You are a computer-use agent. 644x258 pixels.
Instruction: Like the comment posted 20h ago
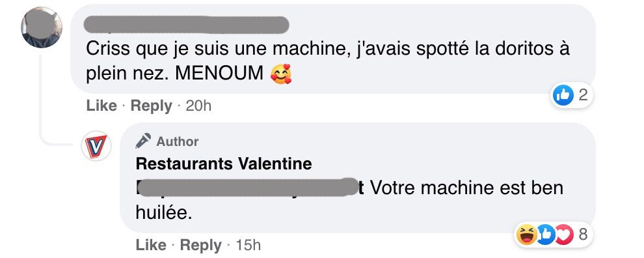coord(101,106)
